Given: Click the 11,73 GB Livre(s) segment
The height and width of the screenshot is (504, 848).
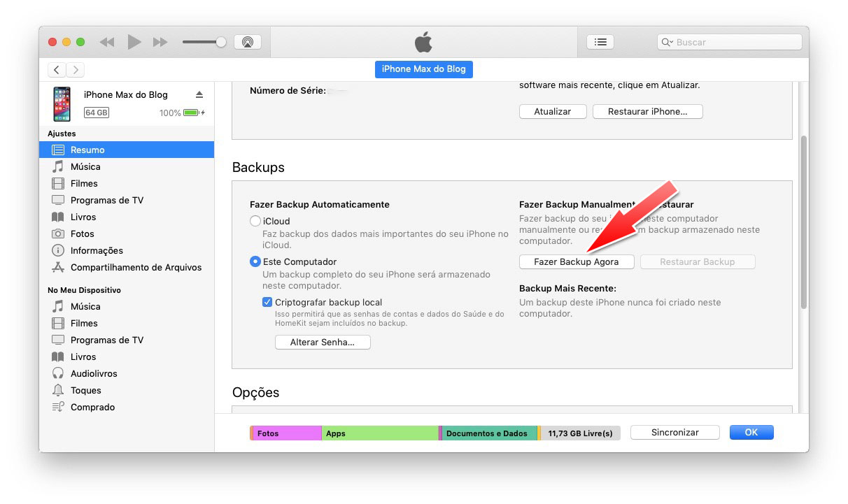Looking at the screenshot, I should (581, 433).
